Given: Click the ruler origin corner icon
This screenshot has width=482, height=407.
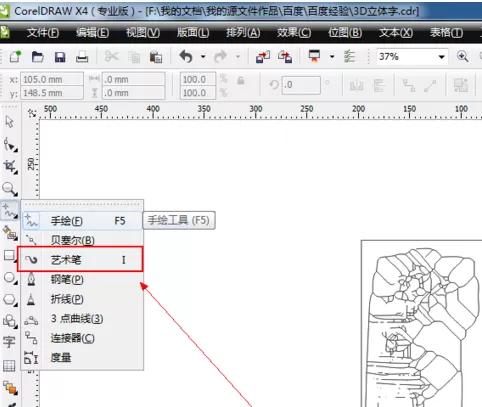Looking at the screenshot, I should tap(32, 113).
